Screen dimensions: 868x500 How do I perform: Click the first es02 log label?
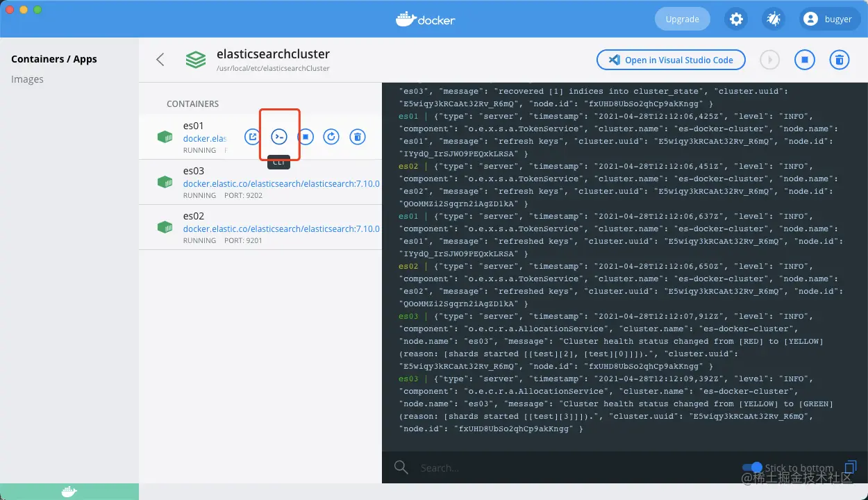coord(408,167)
